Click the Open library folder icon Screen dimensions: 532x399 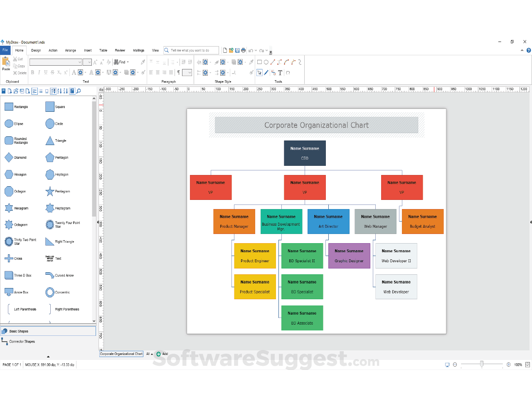[15, 91]
